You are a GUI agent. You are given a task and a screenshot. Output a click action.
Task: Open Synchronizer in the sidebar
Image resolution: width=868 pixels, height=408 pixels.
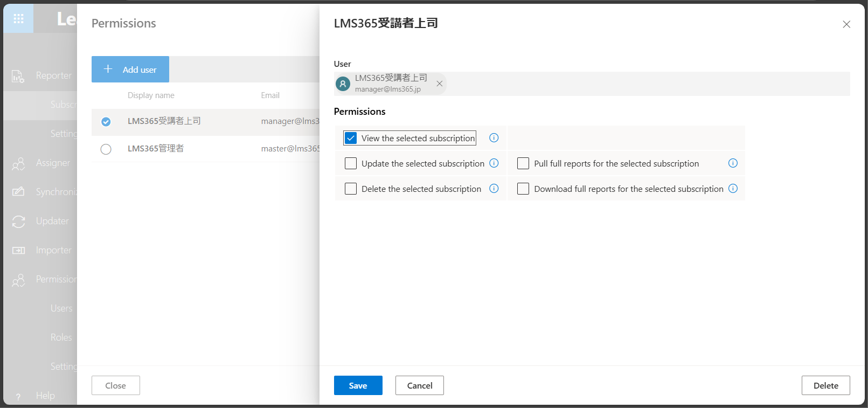click(57, 192)
